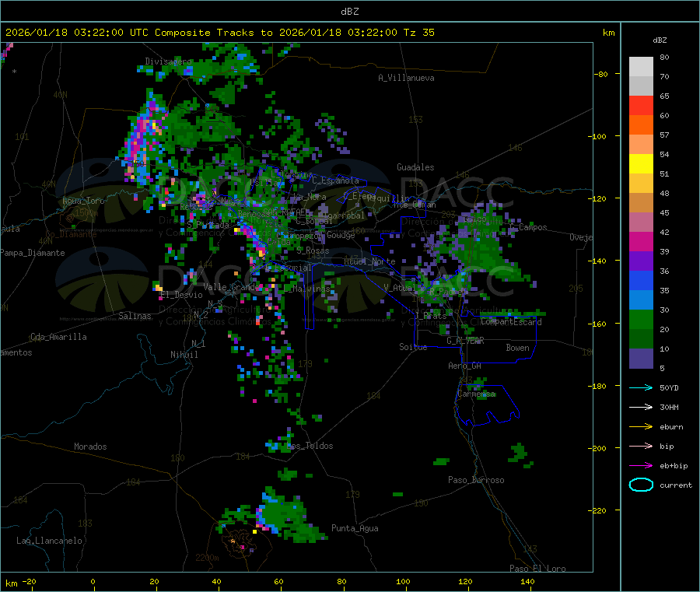
Task: Click the -80 km y-axis tick label
Action: [601, 74]
